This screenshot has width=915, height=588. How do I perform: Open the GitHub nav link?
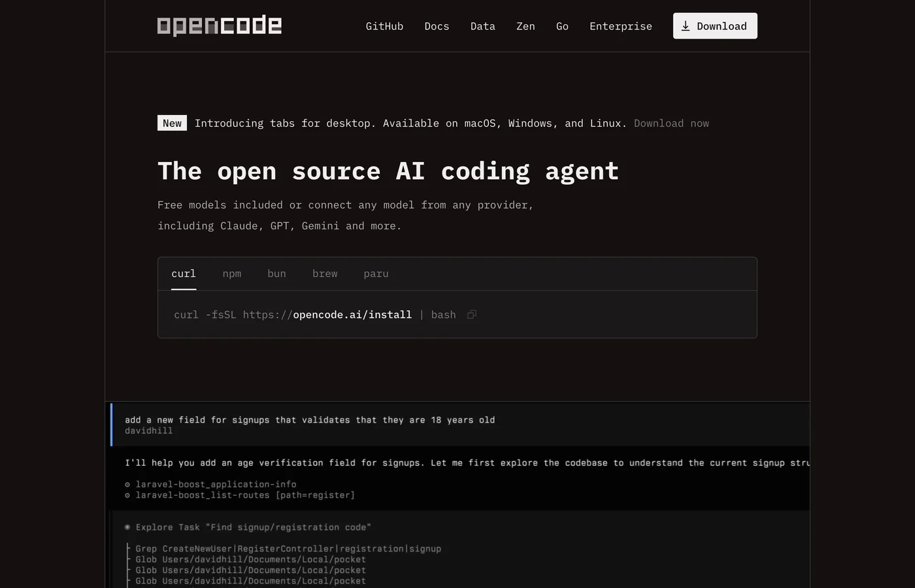[x=384, y=26]
